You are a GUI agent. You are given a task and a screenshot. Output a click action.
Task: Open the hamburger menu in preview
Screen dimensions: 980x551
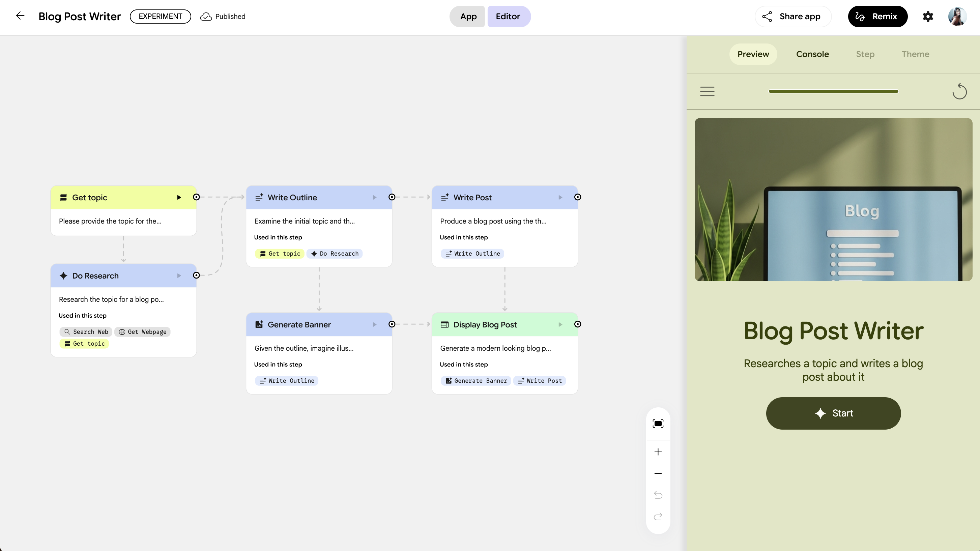click(x=707, y=91)
